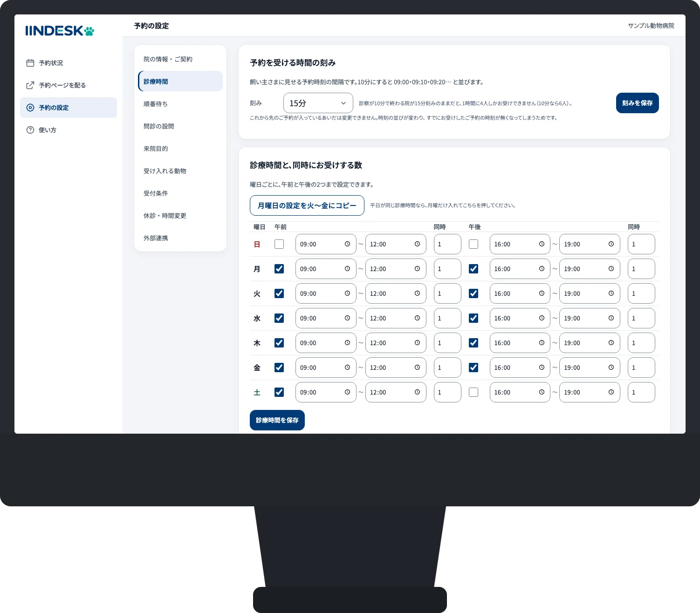Open 外部連携 settings section
Image resolution: width=700 pixels, height=613 pixels.
tap(180, 238)
